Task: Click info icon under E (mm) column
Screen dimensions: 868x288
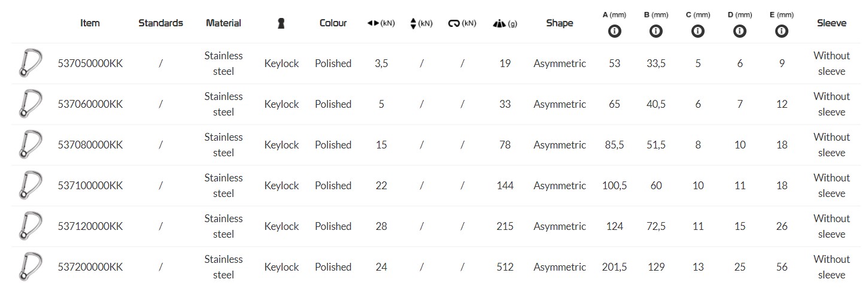Action: coord(782,31)
